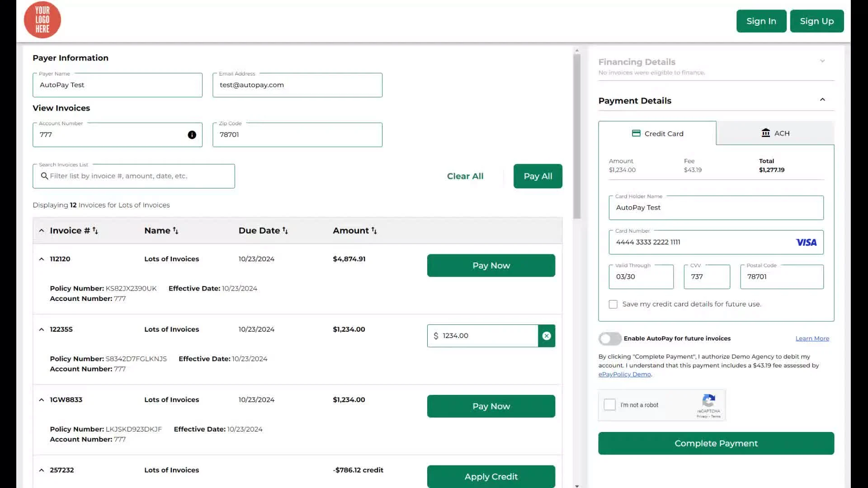This screenshot has height=488, width=868.
Task: Click the Account Number info icon
Action: coord(192,135)
